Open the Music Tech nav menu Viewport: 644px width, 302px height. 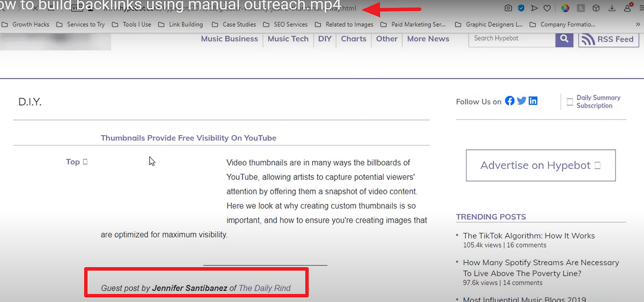pyautogui.click(x=288, y=39)
